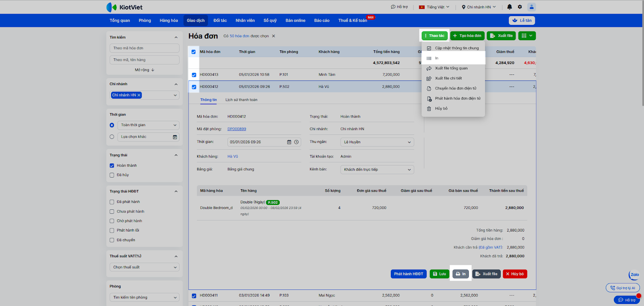Select In from the Thao tác menu
This screenshot has height=306, width=644.
437,58
